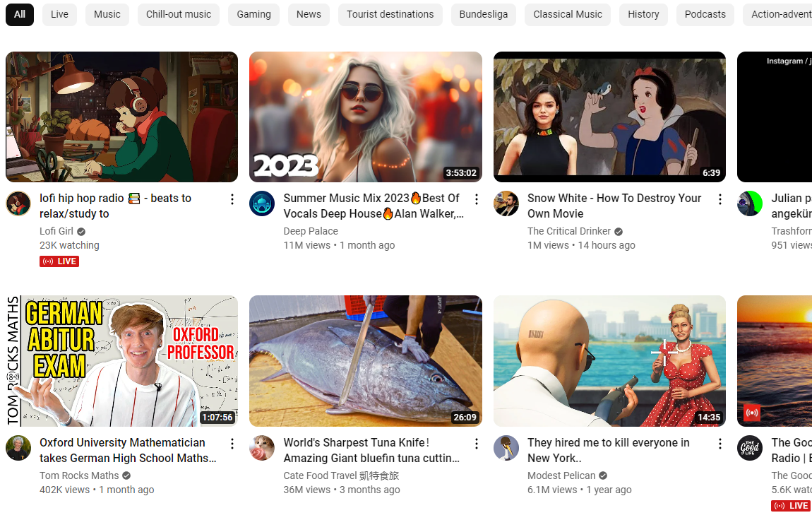Open Tom Rocks Maths channel avatar
Screen dimensions: 812x520
click(18, 448)
